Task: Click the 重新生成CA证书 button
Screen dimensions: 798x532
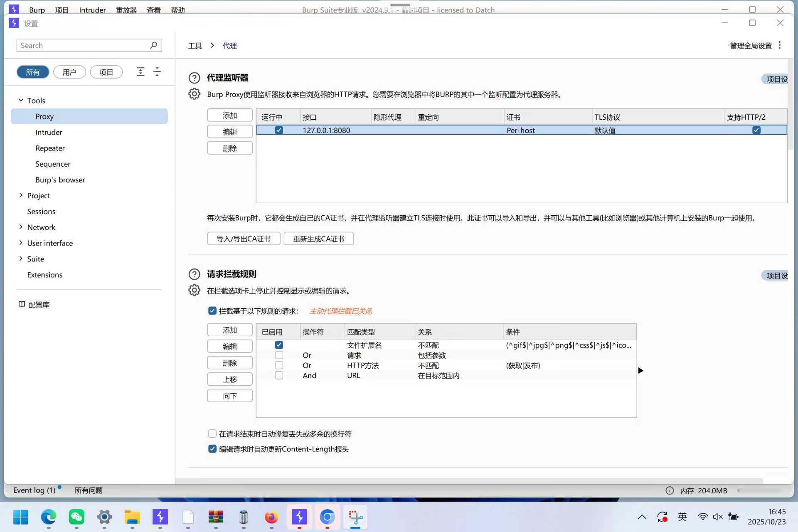Action: pos(318,239)
